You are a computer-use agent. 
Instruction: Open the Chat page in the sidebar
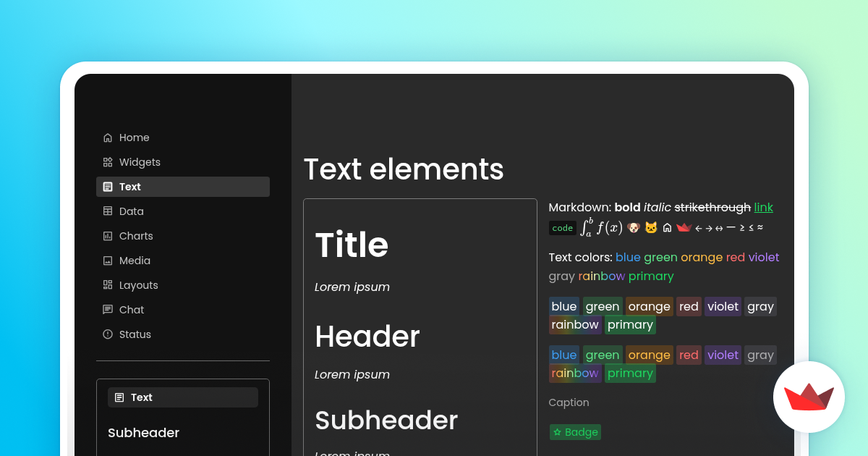click(x=183, y=310)
